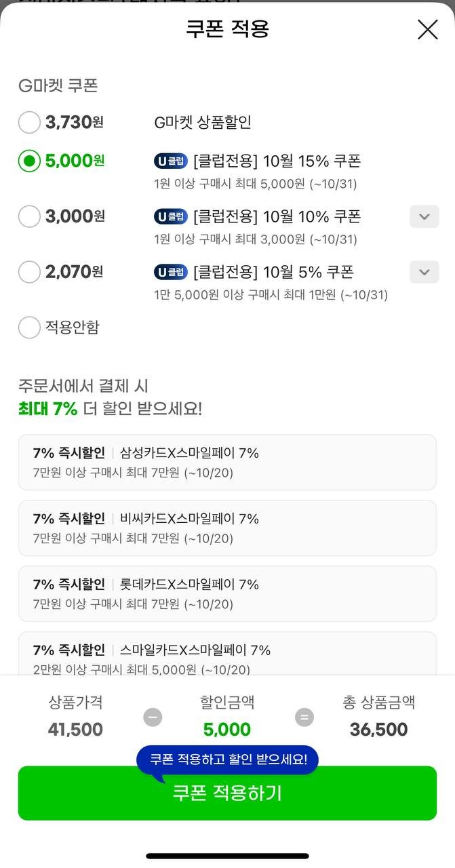Select the 5,000원 15% coupon radio

click(29, 161)
